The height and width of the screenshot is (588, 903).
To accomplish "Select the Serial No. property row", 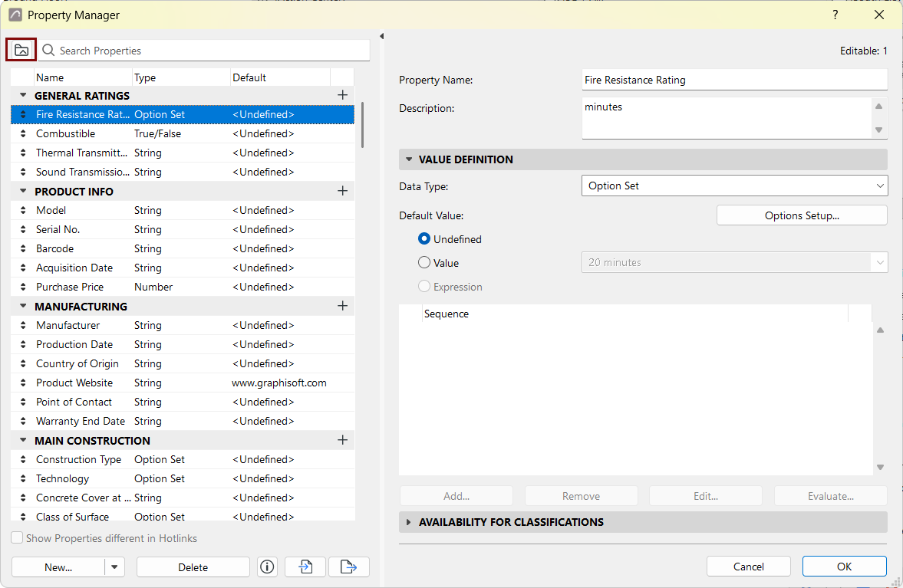I will pyautogui.click(x=183, y=229).
